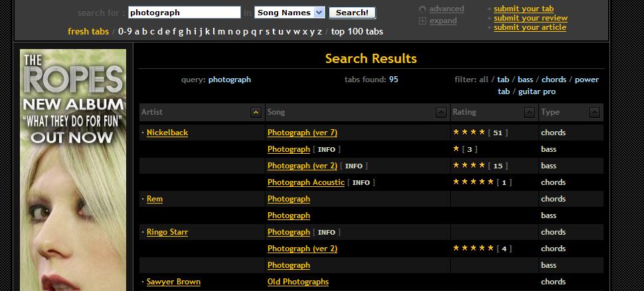Open the submit your tab link
The width and height of the screenshot is (644, 291).
[x=524, y=9]
